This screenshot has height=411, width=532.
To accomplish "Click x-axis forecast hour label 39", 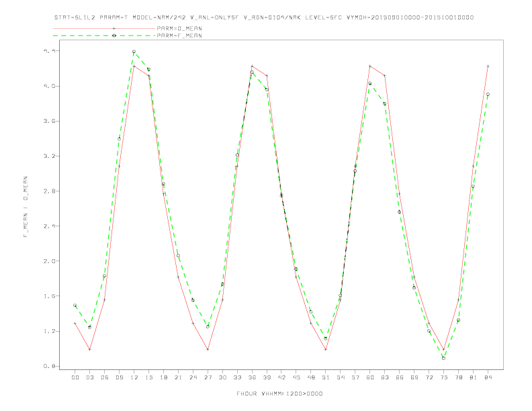I will pos(267,377).
